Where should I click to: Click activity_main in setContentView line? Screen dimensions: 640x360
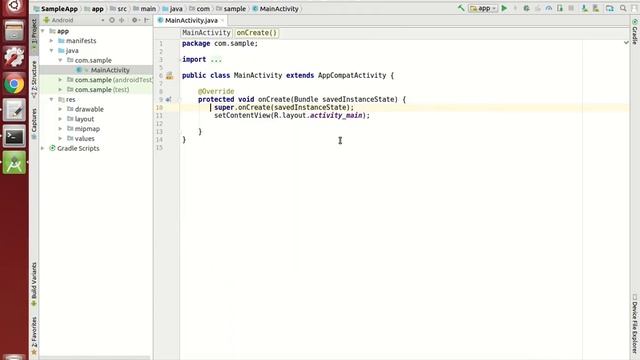pos(336,116)
